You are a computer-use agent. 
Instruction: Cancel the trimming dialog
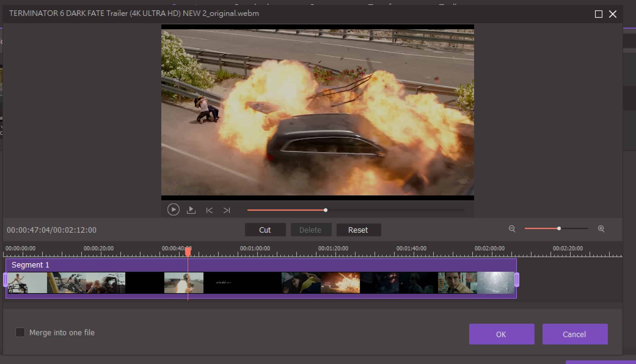[x=575, y=334]
